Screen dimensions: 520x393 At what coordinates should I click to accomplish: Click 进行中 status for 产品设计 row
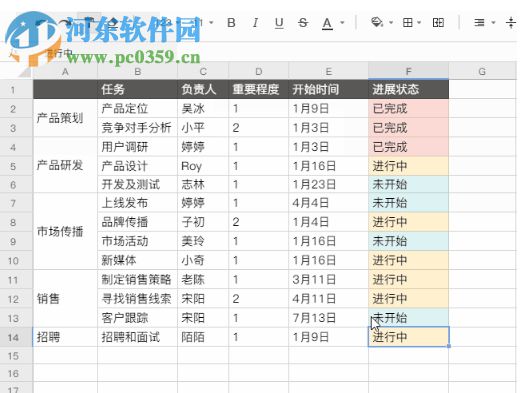click(x=409, y=166)
